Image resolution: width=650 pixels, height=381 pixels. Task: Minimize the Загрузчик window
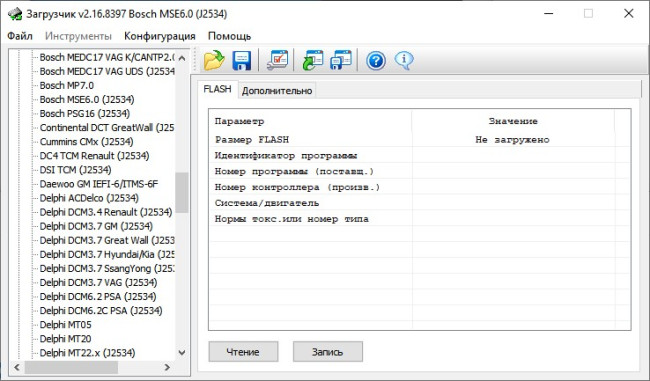[x=549, y=14]
